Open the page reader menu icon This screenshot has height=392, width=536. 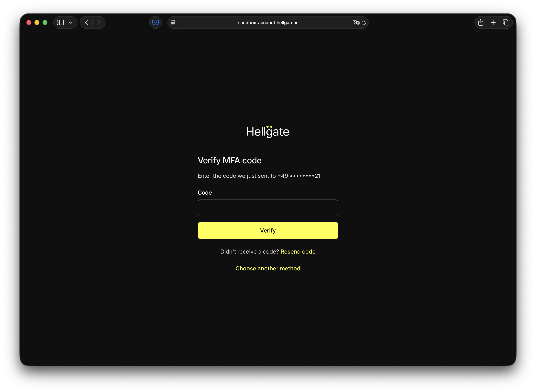(x=173, y=22)
